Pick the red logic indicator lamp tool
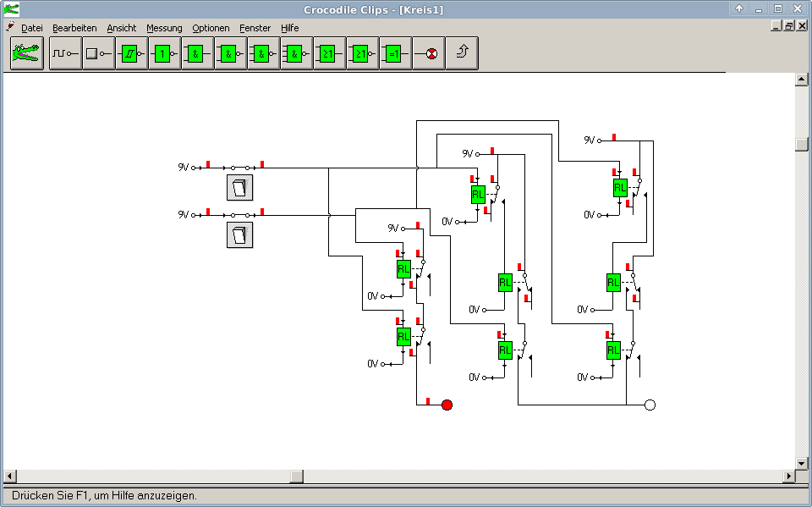812x507 pixels. coord(429,53)
